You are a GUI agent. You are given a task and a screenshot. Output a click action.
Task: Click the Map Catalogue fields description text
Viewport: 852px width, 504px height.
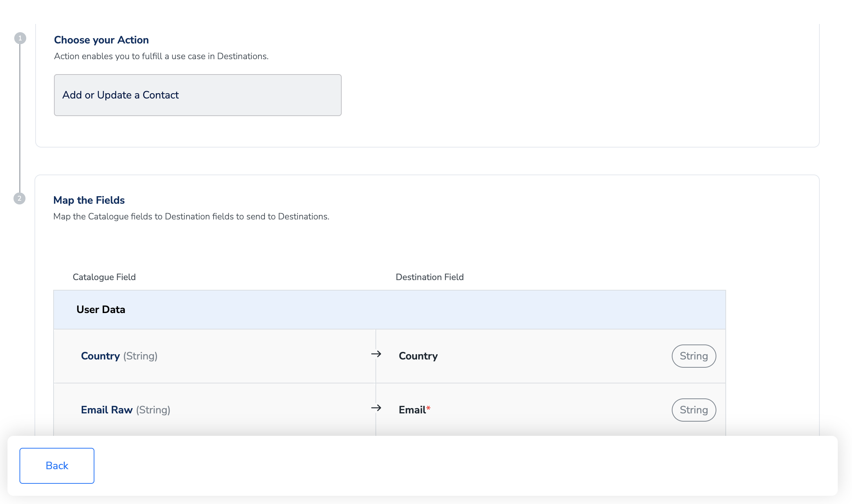click(191, 216)
